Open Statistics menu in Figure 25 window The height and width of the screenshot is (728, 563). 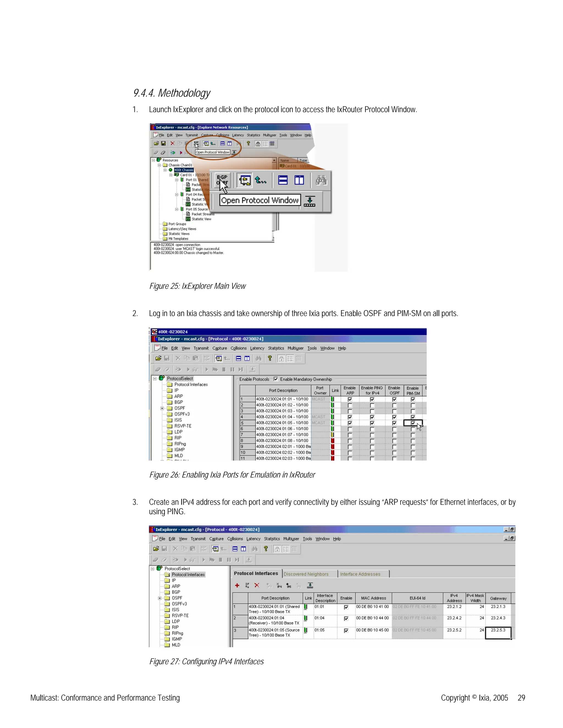click(253, 135)
